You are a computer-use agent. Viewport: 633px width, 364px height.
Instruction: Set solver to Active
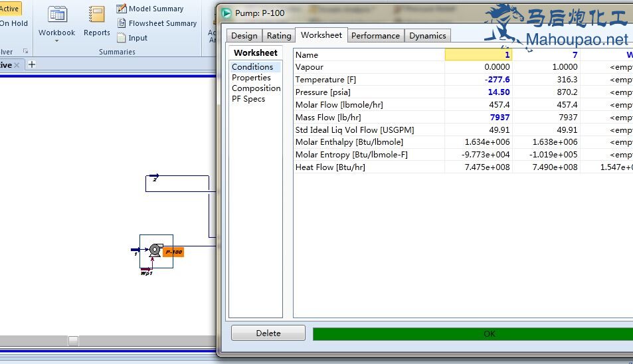pyautogui.click(x=10, y=9)
